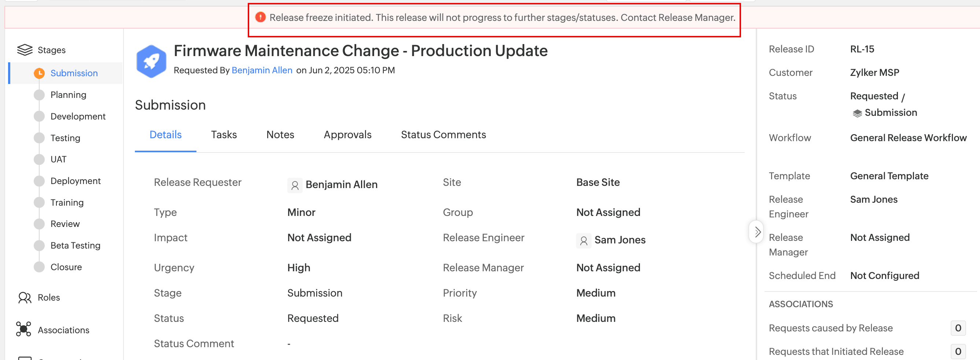This screenshot has width=980, height=360.
Task: Collapse the right details panel arrow
Action: (757, 232)
